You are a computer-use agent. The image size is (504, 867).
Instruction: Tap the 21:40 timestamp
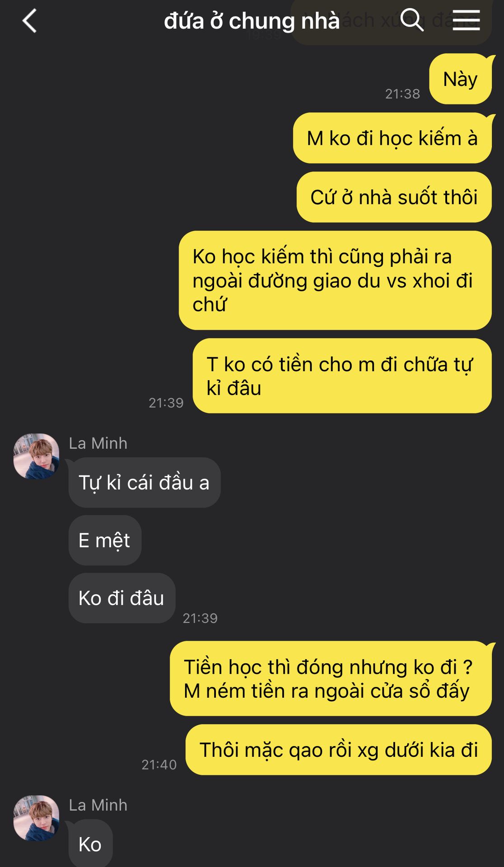tap(159, 764)
